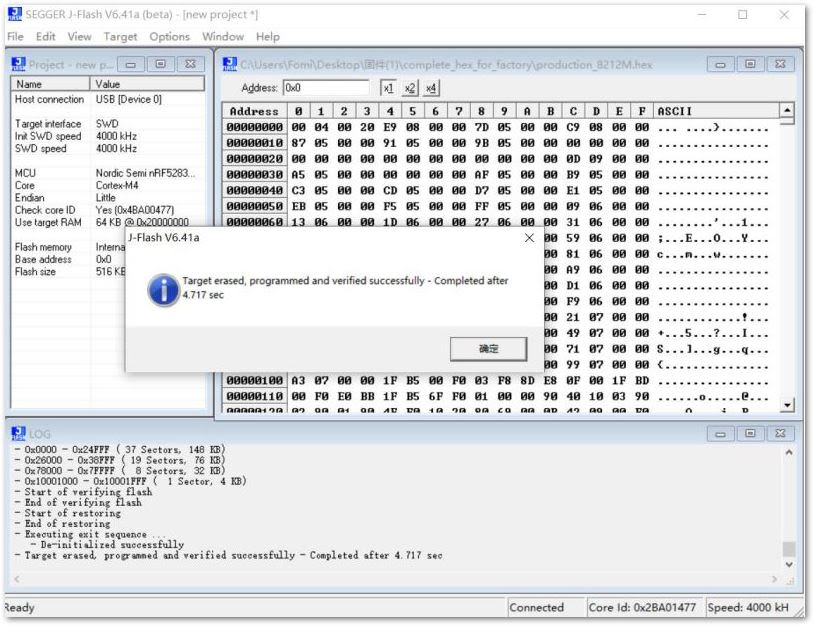This screenshot has width=814, height=626.
Task: Click the 'De-initialized successfully' log line
Action: pyautogui.click(x=112, y=545)
